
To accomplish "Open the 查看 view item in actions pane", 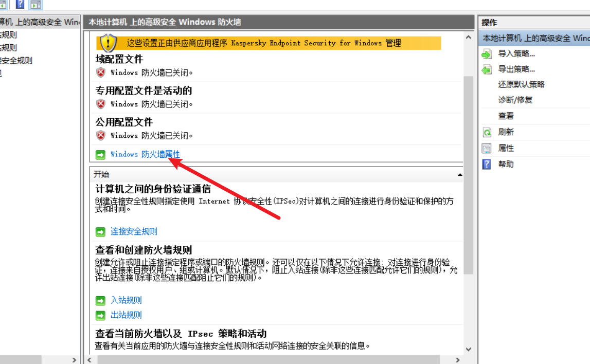I will [506, 116].
